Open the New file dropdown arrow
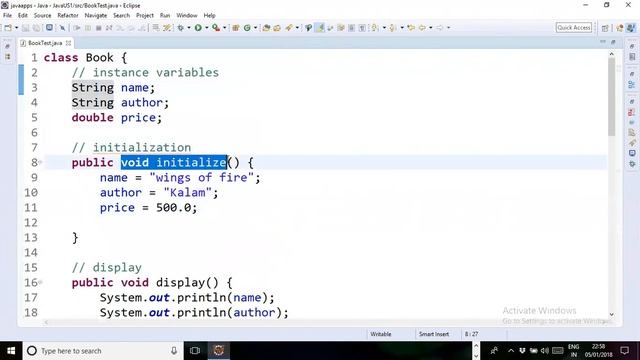The image size is (640, 360). pyautogui.click(x=16, y=28)
